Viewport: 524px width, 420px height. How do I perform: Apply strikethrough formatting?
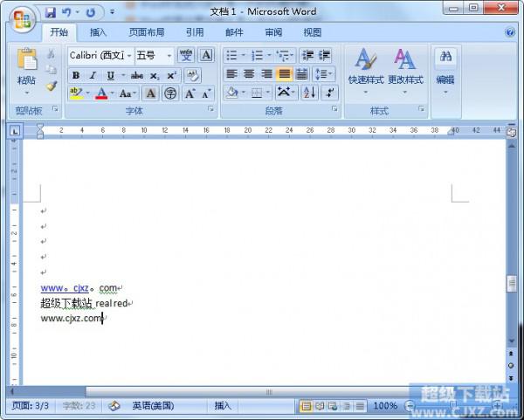tap(137, 76)
